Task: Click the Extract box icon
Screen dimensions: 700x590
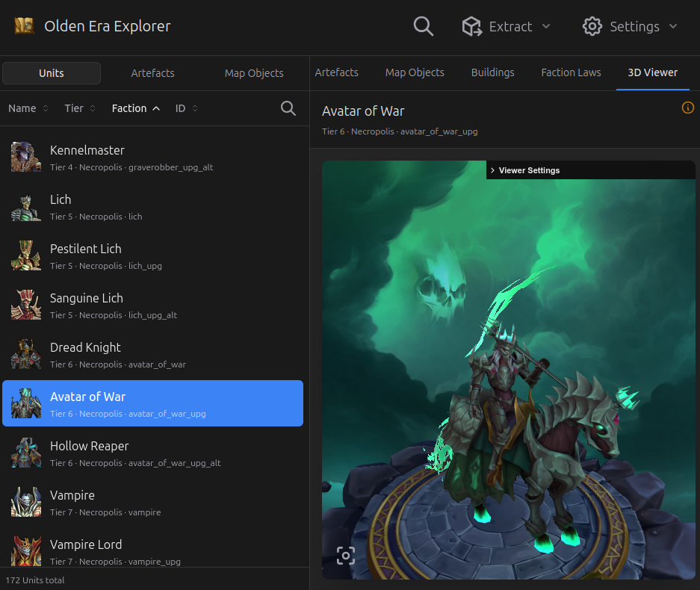Action: coord(472,26)
